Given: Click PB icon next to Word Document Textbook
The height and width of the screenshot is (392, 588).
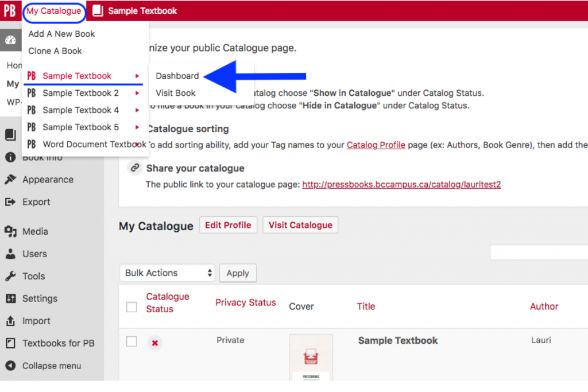Looking at the screenshot, I should 32,144.
